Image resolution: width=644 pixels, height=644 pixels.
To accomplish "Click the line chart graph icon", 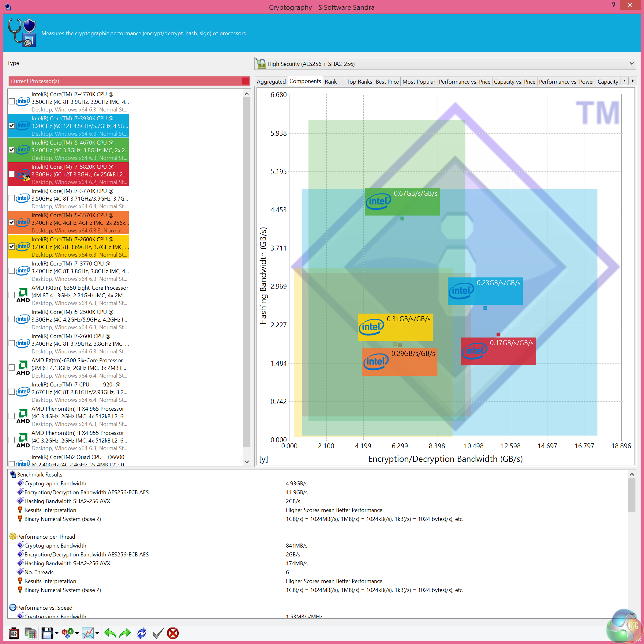I will coord(88,633).
